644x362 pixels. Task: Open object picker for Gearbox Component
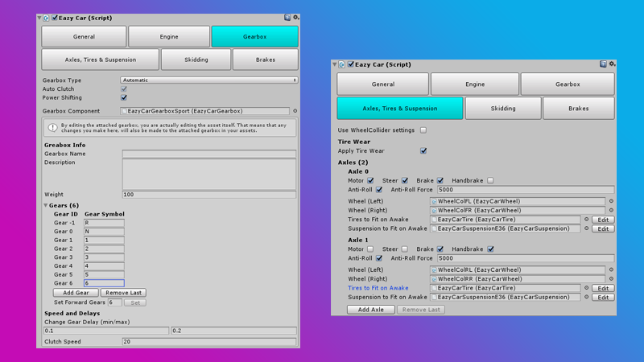pos(295,111)
